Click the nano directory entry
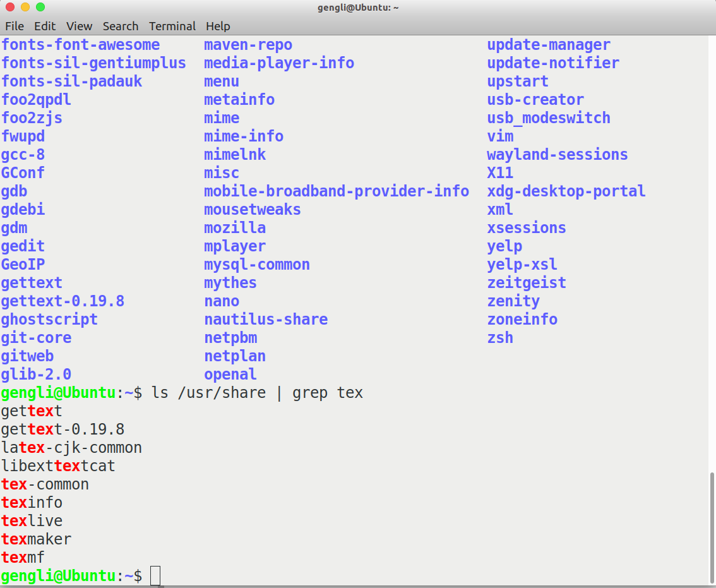This screenshot has height=588, width=716. tap(221, 301)
